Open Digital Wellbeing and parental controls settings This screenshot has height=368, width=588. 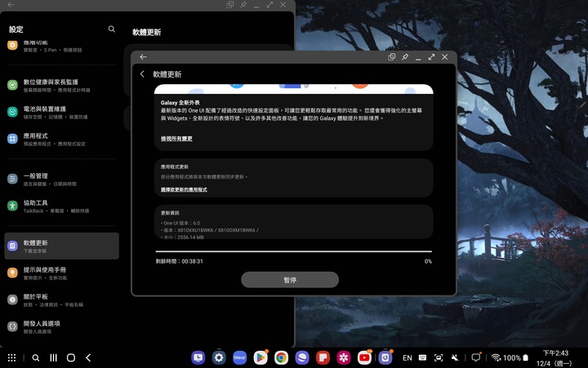point(61,86)
